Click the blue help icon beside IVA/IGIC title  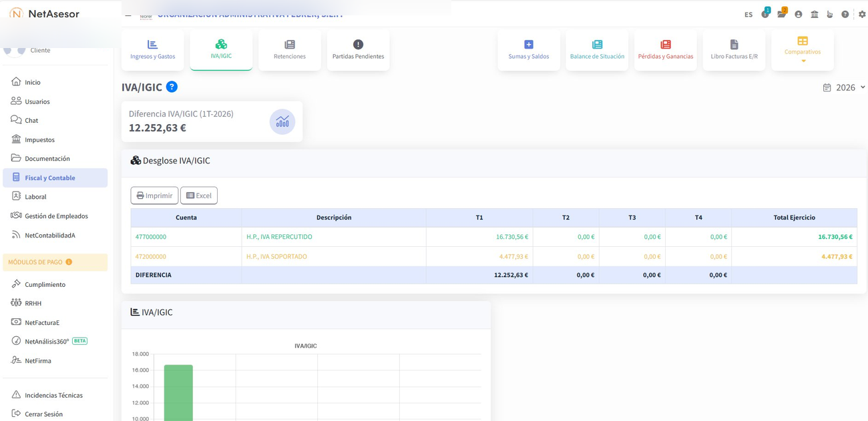click(172, 87)
